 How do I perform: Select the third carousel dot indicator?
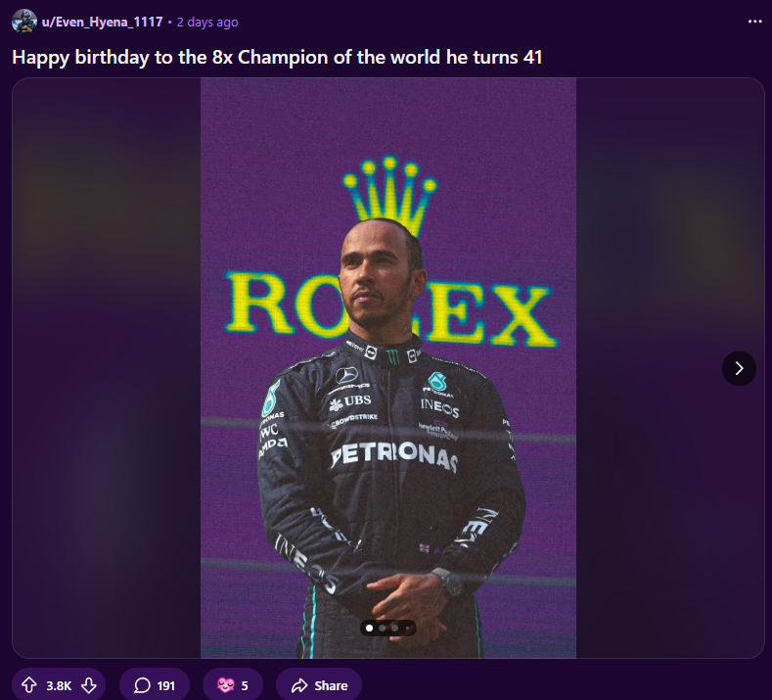pos(395,629)
